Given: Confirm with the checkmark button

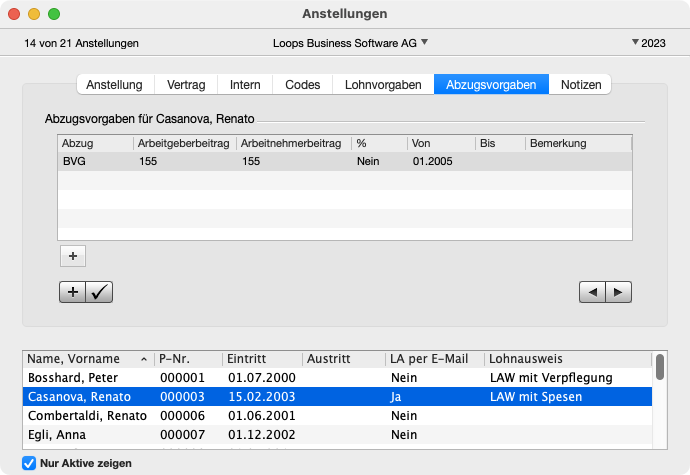Looking at the screenshot, I should click(100, 292).
